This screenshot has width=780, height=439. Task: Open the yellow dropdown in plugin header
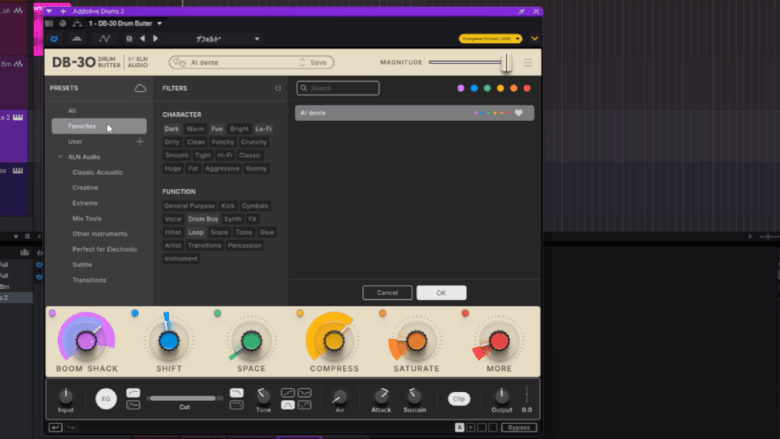click(x=491, y=38)
